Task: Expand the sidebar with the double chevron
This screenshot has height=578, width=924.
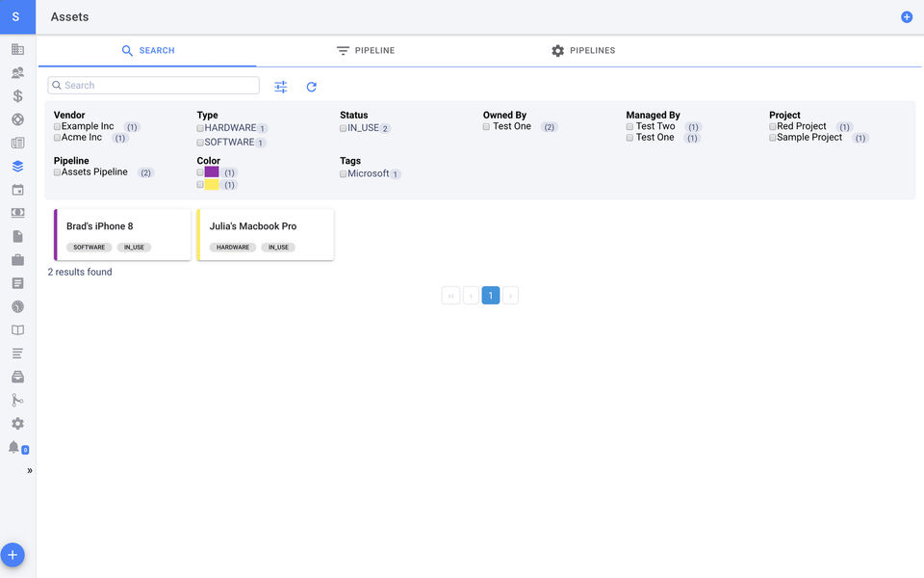Action: [x=30, y=471]
